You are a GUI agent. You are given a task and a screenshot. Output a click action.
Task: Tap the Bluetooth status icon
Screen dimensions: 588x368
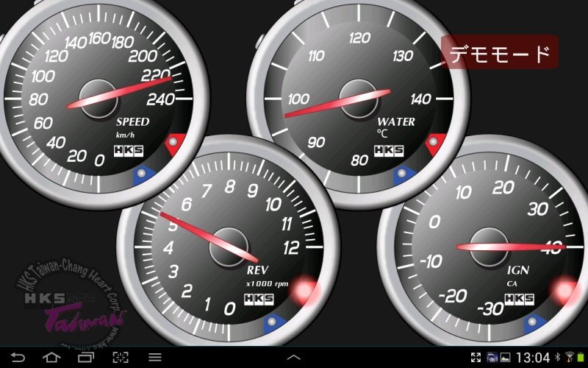tap(558, 357)
